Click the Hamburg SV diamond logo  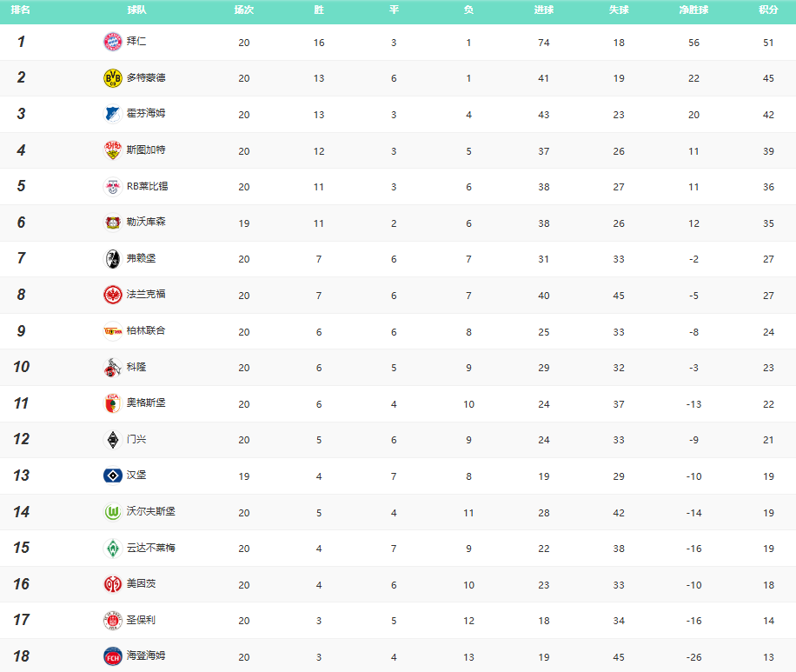[113, 476]
